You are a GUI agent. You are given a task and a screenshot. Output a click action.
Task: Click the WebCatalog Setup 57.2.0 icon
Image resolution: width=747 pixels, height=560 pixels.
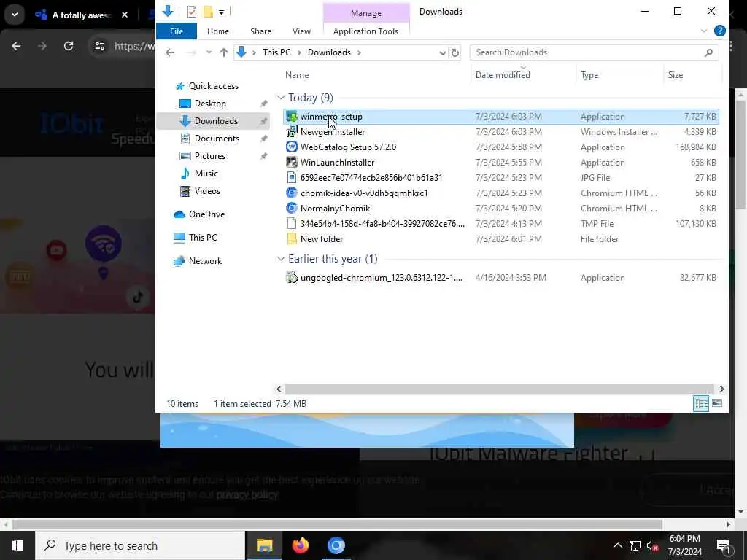tap(292, 147)
